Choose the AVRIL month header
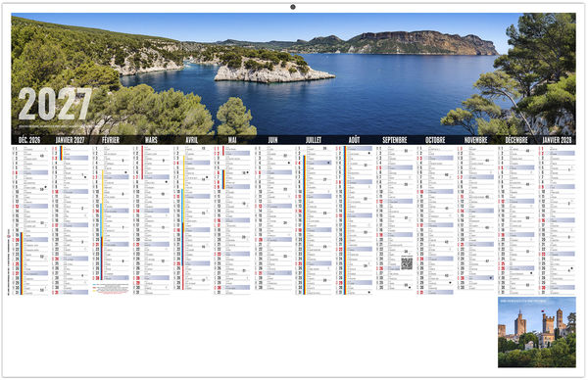 [x=192, y=140]
